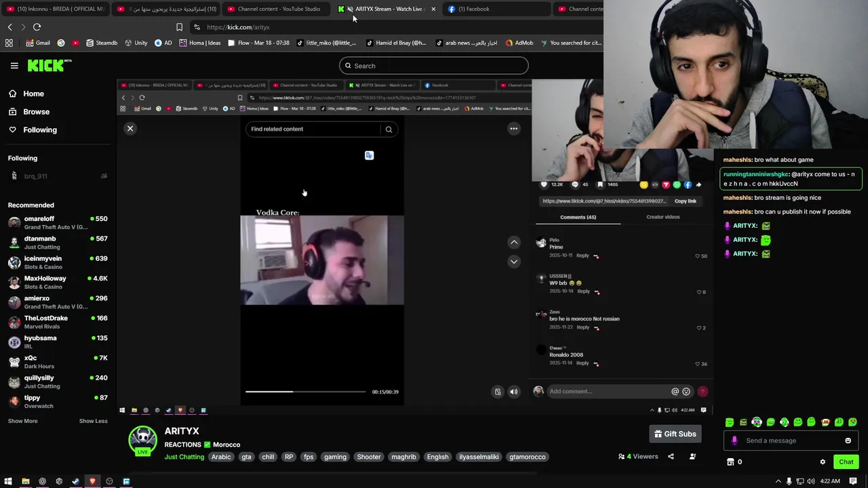The image size is (868, 488).
Task: Click the user icon beside the share icon
Action: click(692, 457)
